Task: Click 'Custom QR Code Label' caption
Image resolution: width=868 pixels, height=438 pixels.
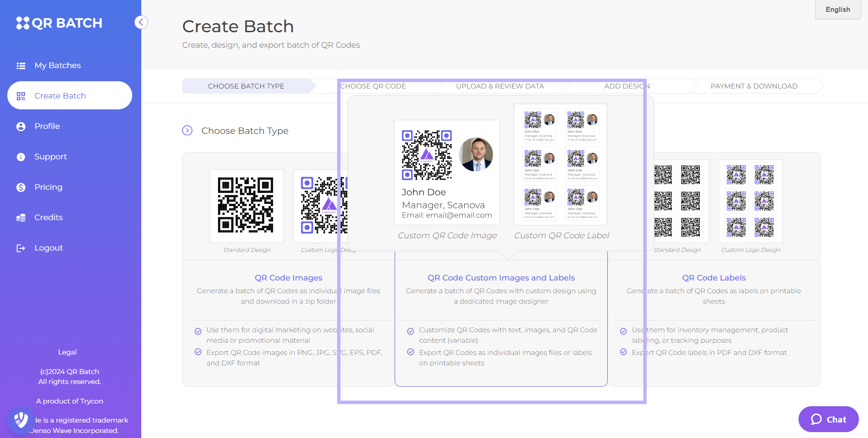Action: 561,236
